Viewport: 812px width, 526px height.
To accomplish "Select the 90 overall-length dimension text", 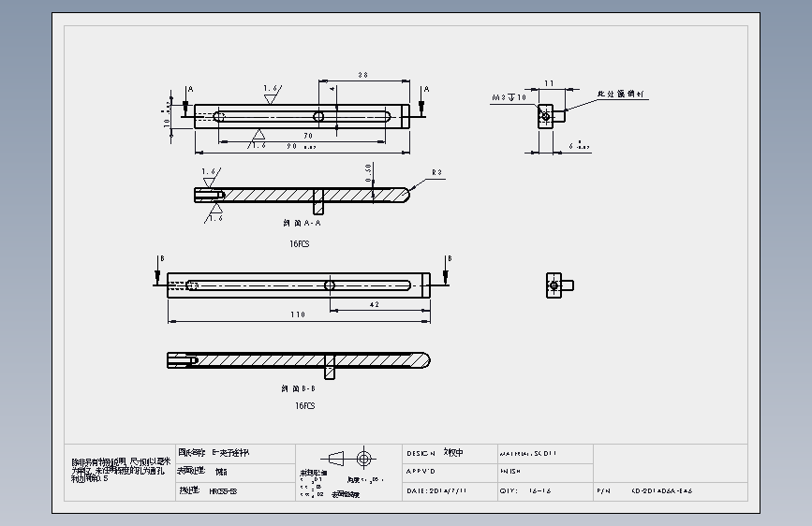I will pos(292,147).
